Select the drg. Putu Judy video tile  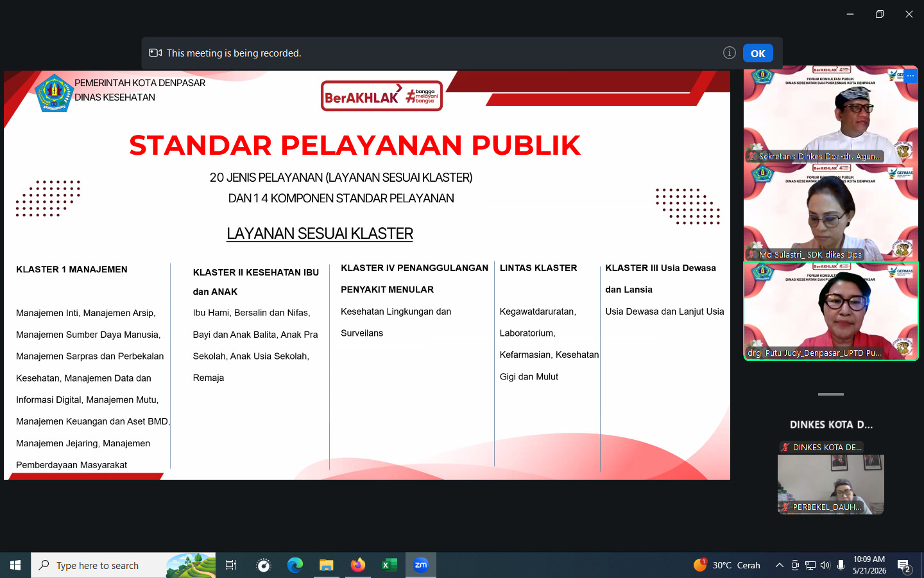click(x=831, y=311)
